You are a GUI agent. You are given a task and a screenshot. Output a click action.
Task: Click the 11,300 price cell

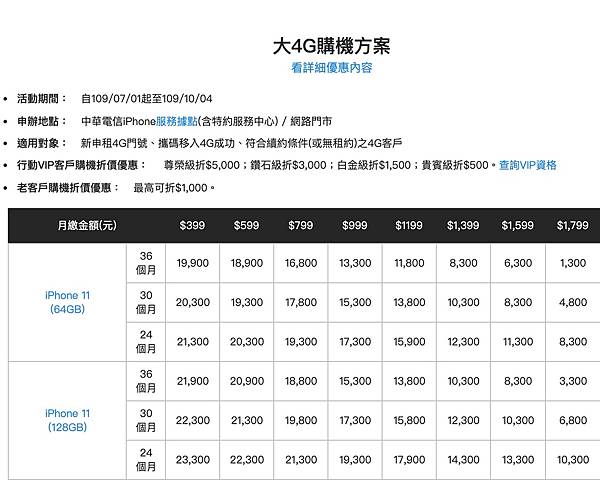pos(518,342)
